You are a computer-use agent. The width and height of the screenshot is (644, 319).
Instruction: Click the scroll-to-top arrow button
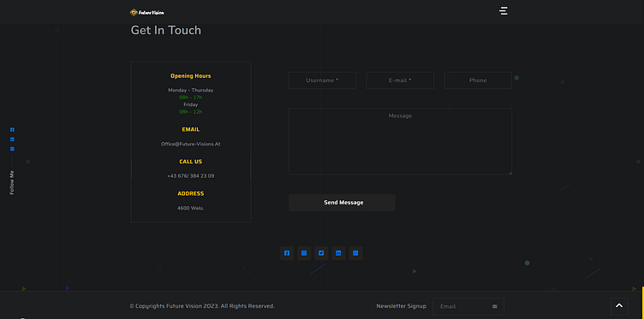coord(619,306)
